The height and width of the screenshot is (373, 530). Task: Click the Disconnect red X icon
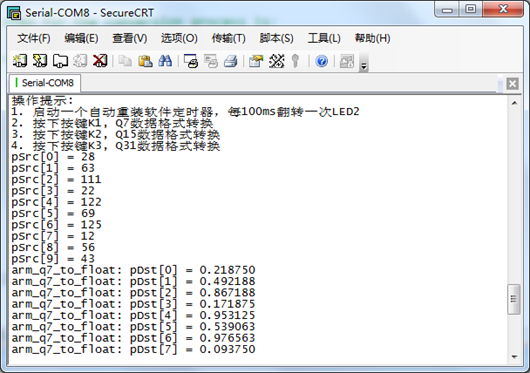tap(100, 61)
